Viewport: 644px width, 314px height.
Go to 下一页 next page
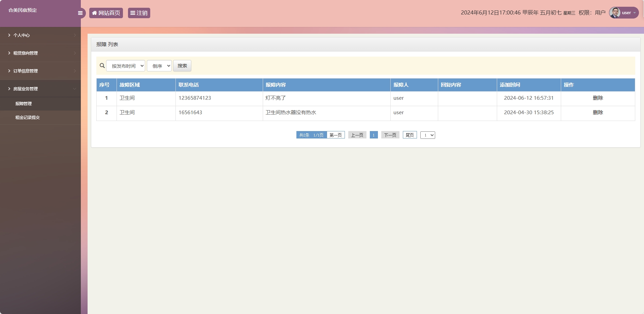pyautogui.click(x=390, y=135)
